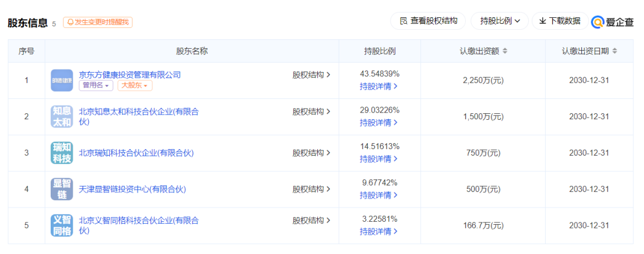
Task: Click the 750万(元) amount cell
Action: point(483,153)
